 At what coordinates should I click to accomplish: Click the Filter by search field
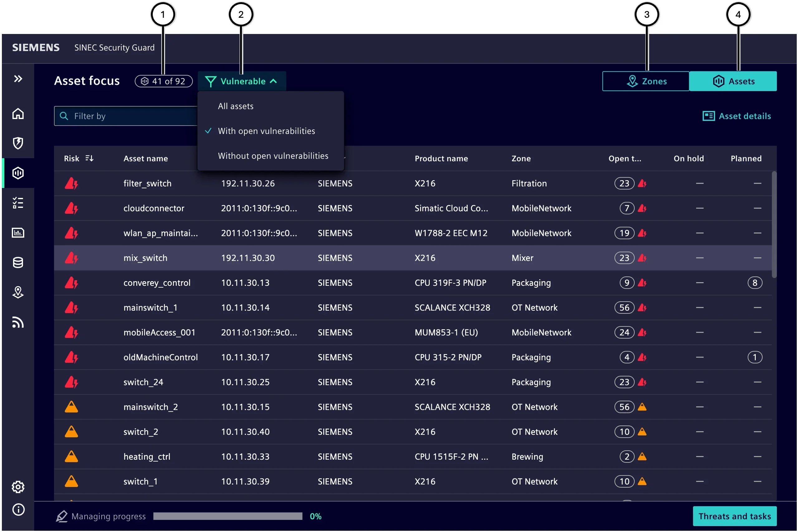(126, 116)
